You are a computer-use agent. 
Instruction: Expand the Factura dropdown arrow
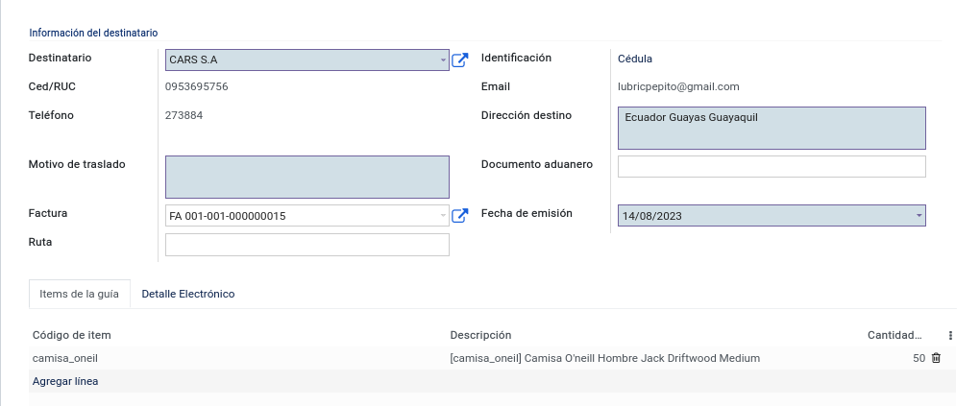(443, 216)
